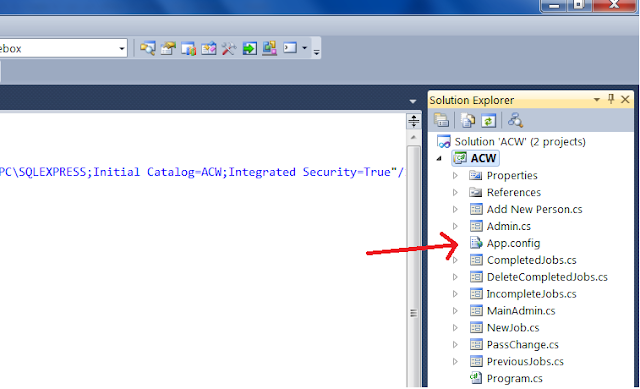Open Team Explorer from the toolbar
Image resolution: width=640 pixels, height=389 pixels.
coord(188,49)
